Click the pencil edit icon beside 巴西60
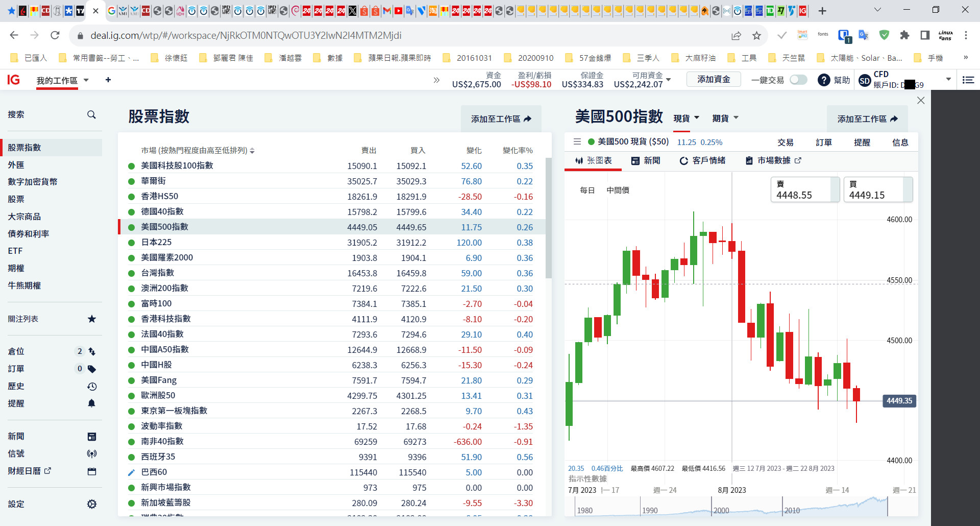 point(131,472)
